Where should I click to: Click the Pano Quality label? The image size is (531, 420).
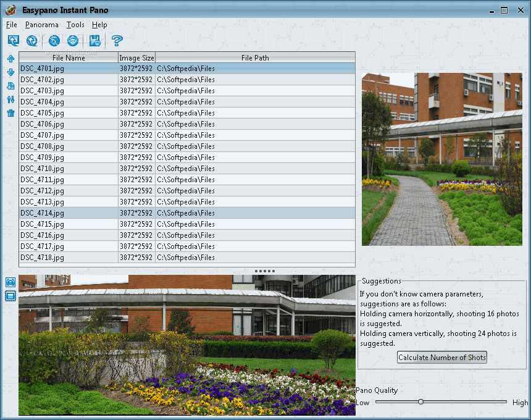point(377,390)
